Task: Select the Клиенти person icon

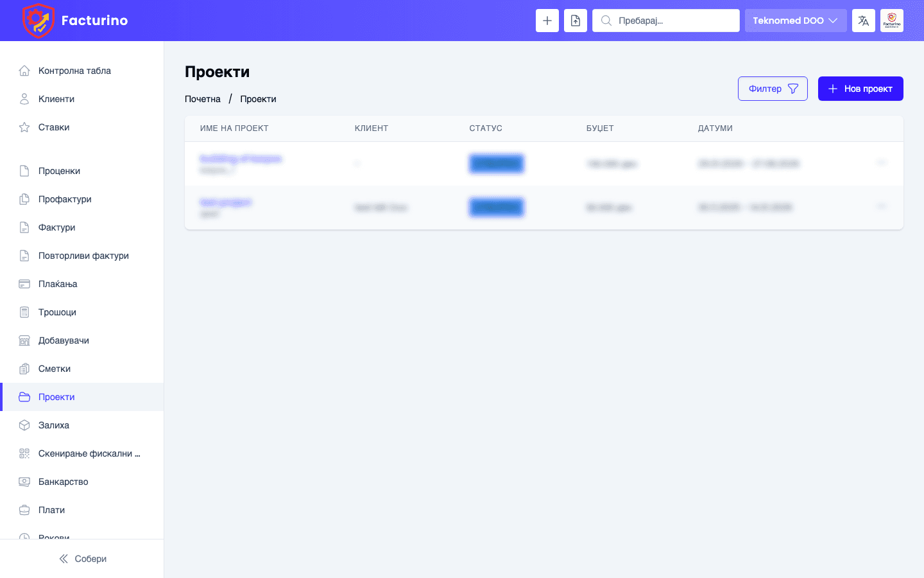Action: pos(24,99)
